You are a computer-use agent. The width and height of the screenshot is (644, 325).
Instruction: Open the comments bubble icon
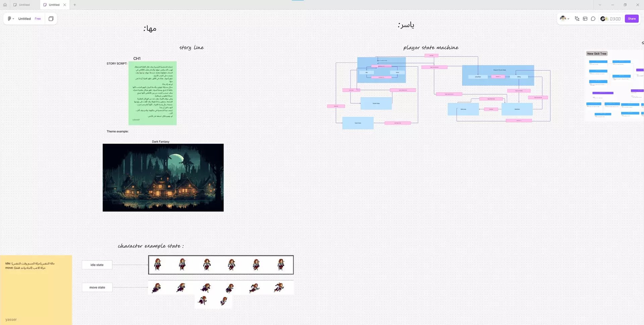[x=593, y=19]
